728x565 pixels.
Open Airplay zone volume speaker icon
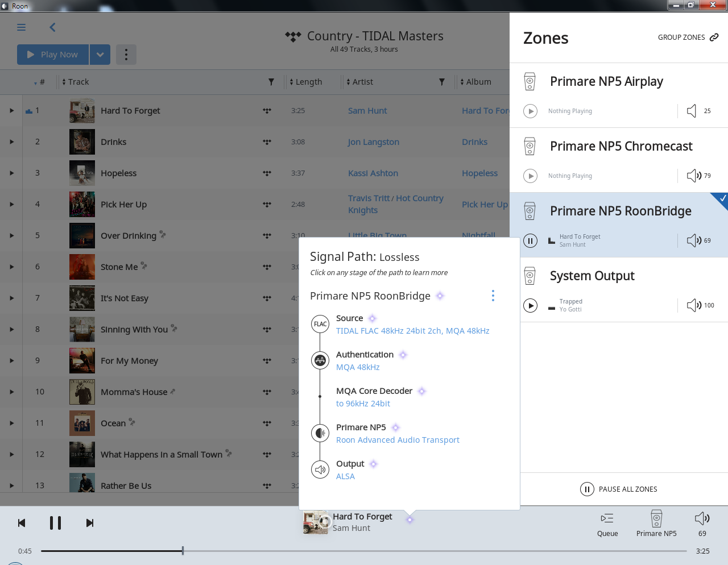(692, 111)
